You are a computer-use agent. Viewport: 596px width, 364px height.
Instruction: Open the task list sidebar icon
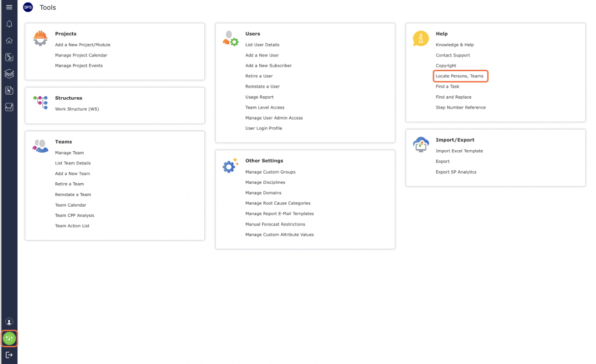(x=9, y=57)
